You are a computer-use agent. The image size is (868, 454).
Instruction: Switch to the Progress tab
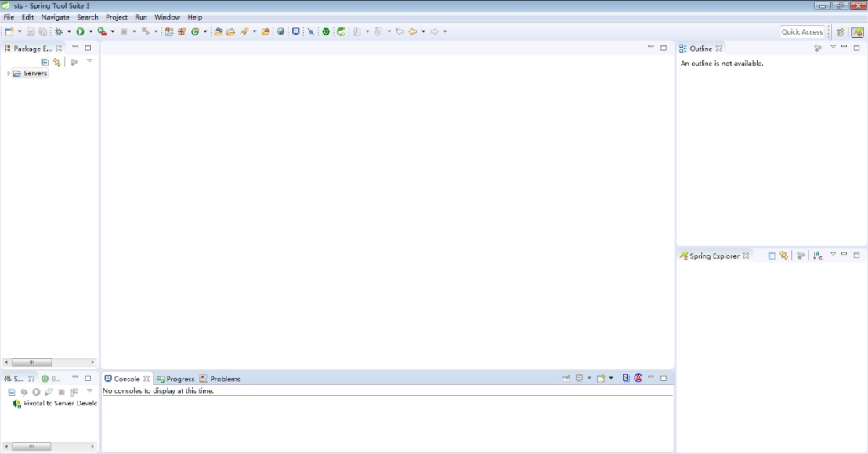click(175, 379)
